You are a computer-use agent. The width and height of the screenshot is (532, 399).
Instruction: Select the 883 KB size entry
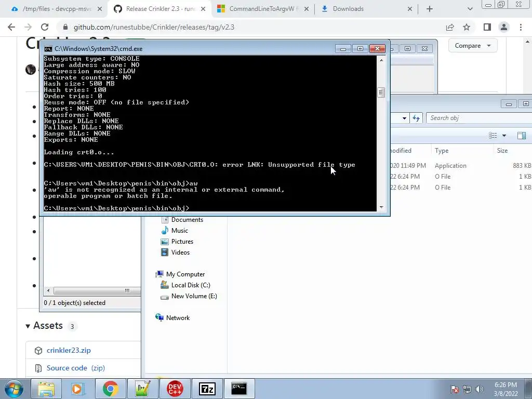point(522,166)
